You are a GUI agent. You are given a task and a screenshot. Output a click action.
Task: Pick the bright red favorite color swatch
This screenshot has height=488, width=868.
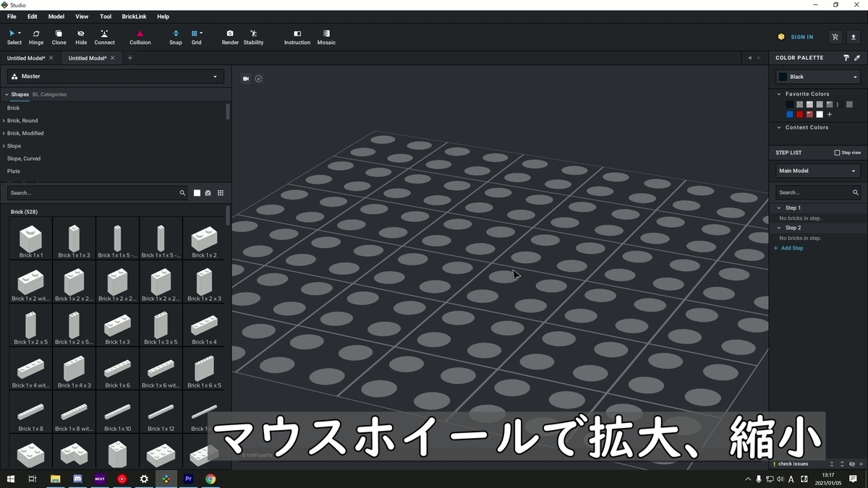[x=800, y=114]
